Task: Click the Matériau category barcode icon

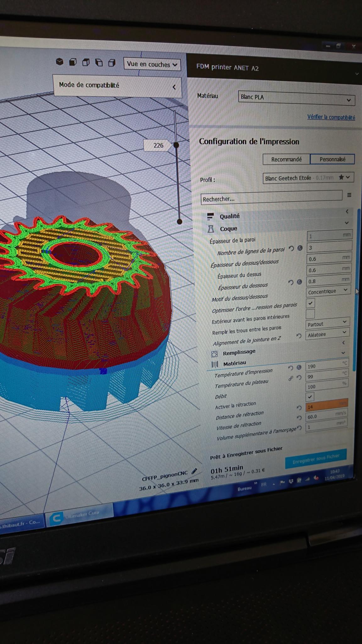Action: tap(215, 364)
